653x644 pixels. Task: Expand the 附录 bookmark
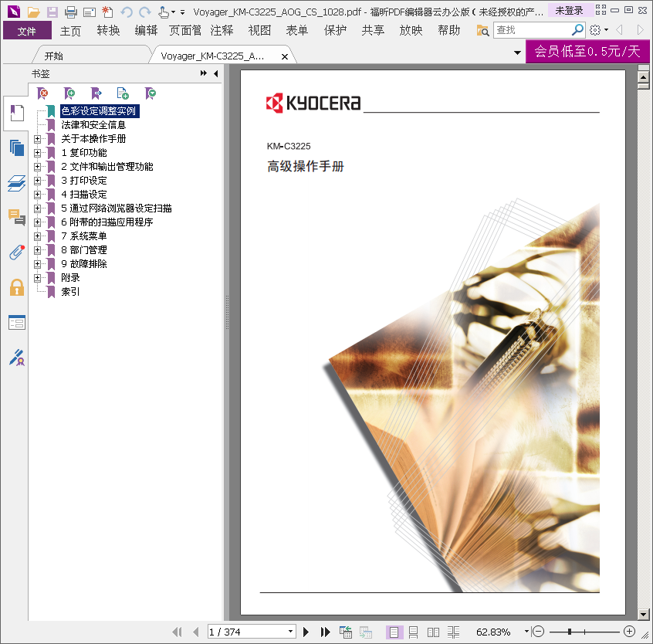38,278
